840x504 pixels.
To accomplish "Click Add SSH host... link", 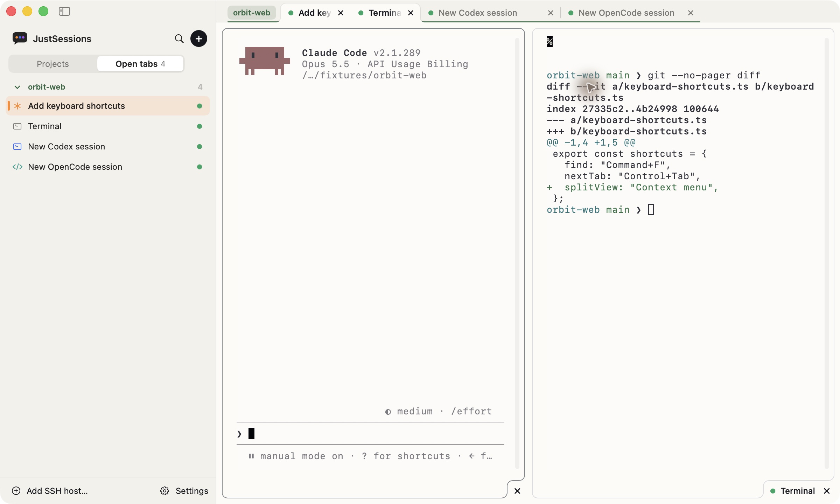I will (x=50, y=491).
